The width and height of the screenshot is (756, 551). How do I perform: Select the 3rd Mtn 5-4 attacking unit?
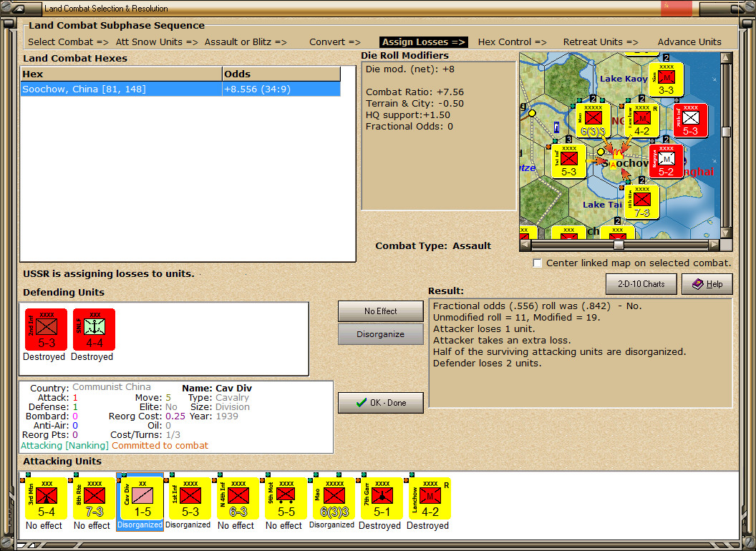pos(46,498)
